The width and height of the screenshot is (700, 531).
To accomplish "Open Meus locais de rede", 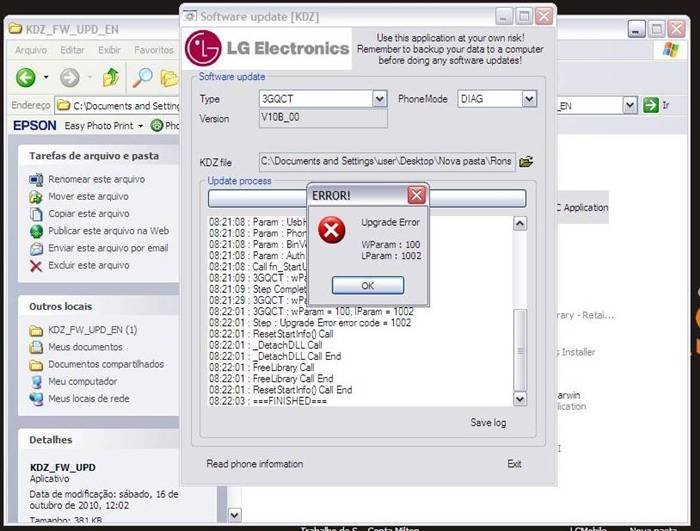I will coord(89,399).
